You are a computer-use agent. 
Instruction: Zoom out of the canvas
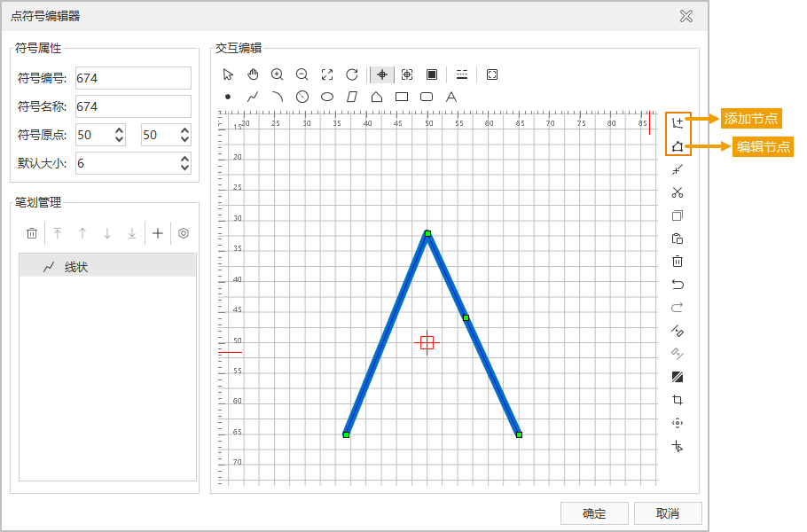pyautogui.click(x=302, y=74)
